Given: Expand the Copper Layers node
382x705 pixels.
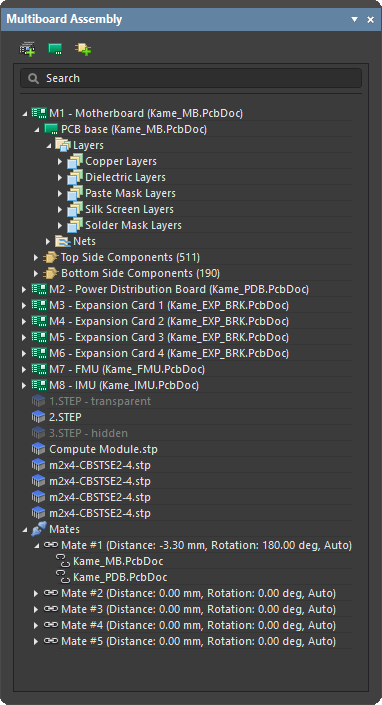Looking at the screenshot, I should 60,161.
